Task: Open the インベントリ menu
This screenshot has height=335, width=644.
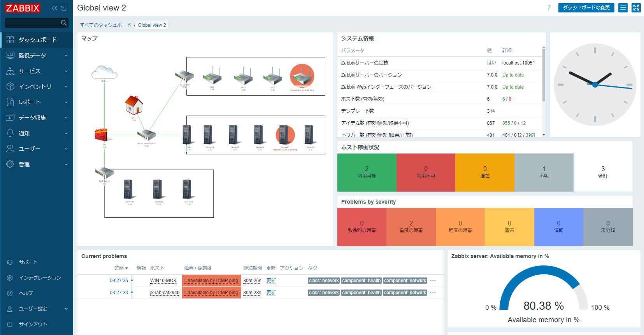Action: click(37, 86)
